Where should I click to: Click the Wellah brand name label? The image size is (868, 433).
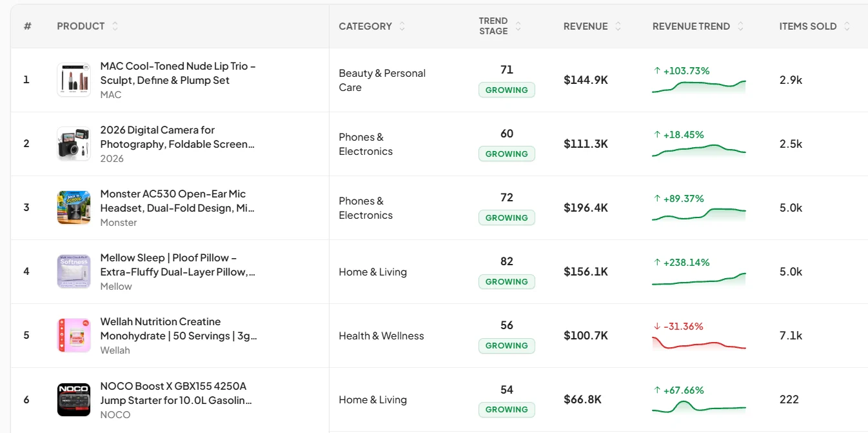[115, 350]
